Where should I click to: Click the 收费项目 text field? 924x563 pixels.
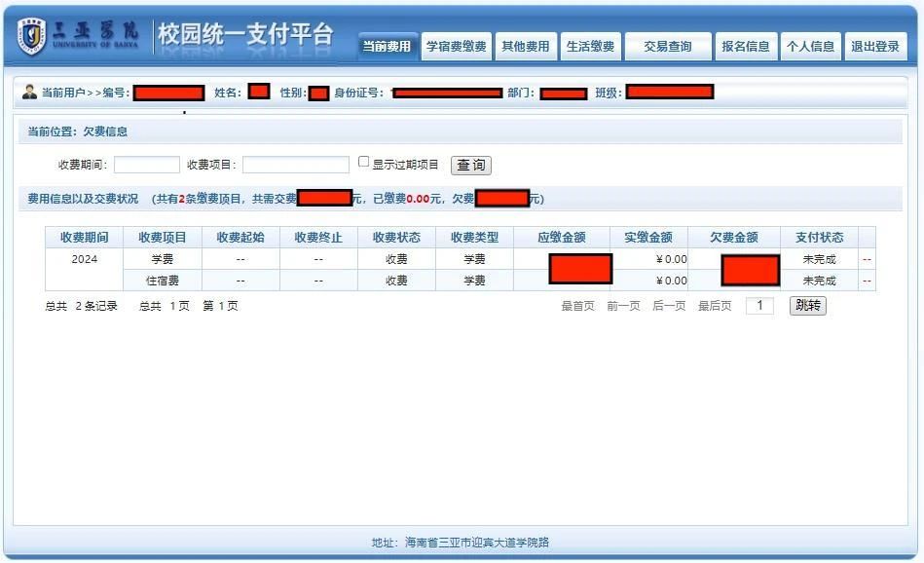(295, 165)
